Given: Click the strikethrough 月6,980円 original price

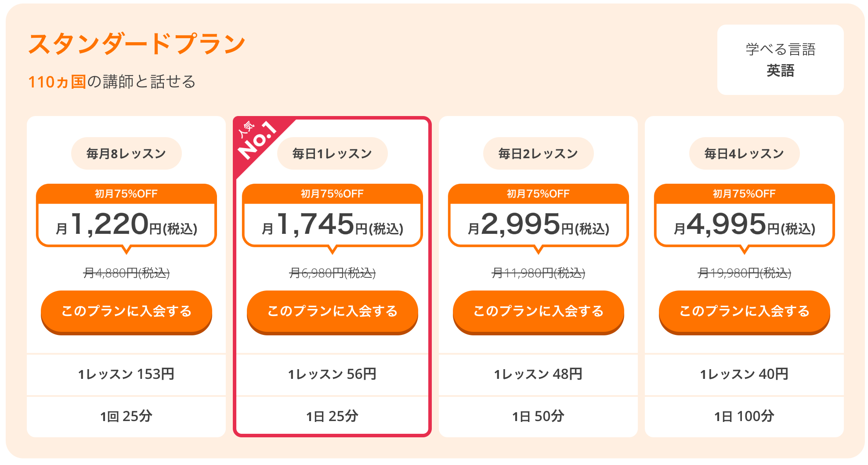Looking at the screenshot, I should pos(333,273).
